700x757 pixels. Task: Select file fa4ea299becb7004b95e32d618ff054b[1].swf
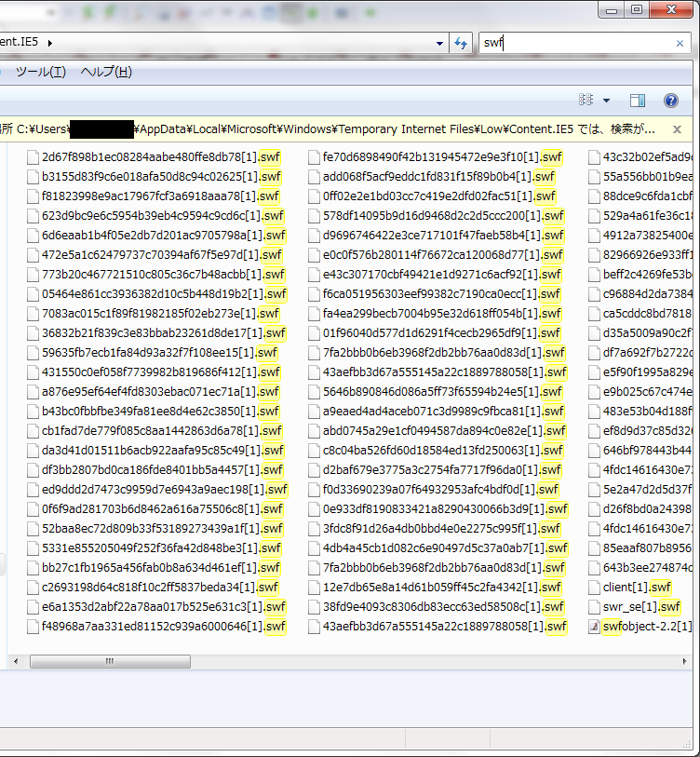pyautogui.click(x=435, y=314)
